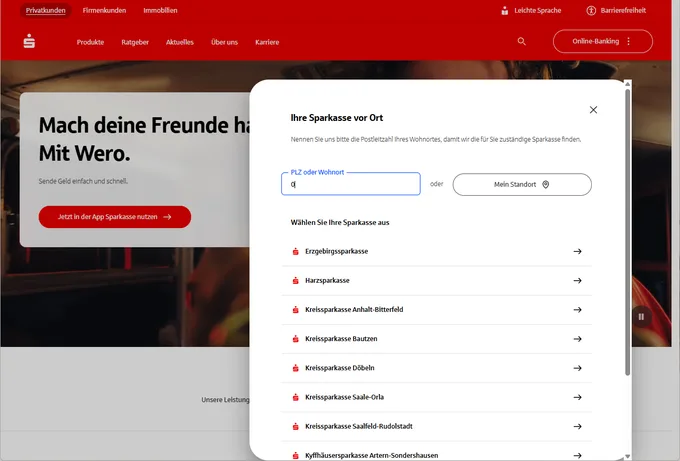Open the search magnifier icon
This screenshot has height=461, width=680.
pos(521,41)
